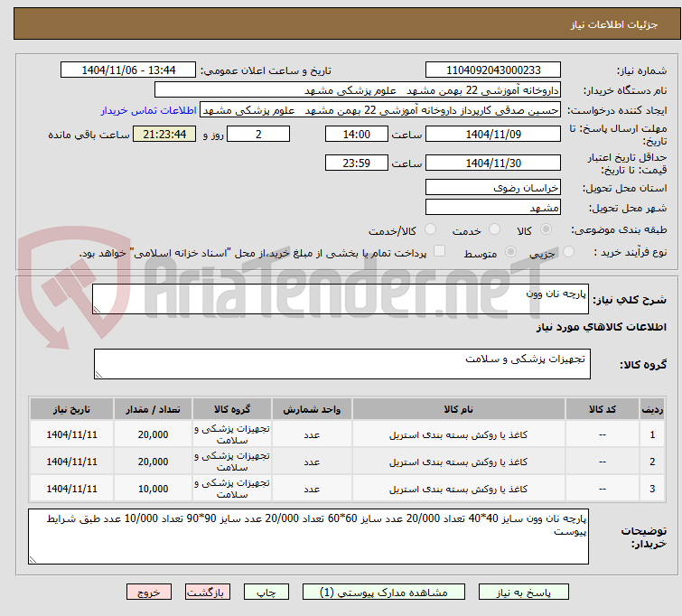Click the ردیف column header

click(652, 409)
